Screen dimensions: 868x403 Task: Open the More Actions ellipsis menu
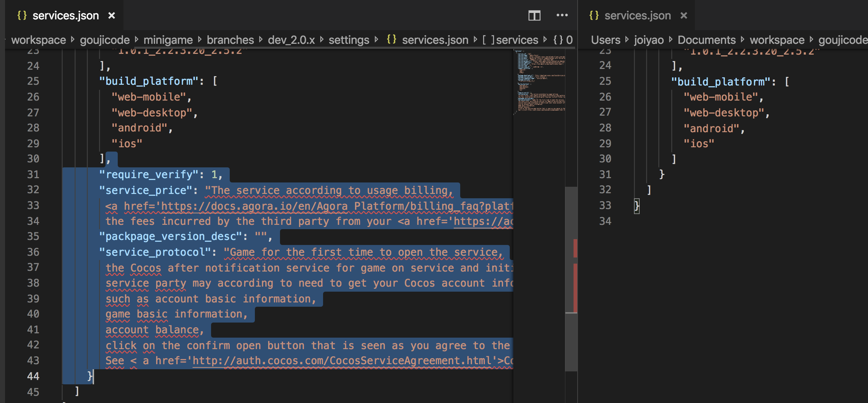coord(562,15)
